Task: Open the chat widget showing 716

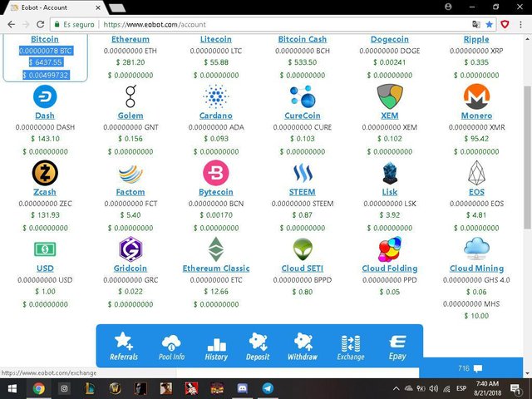Action: click(x=471, y=368)
